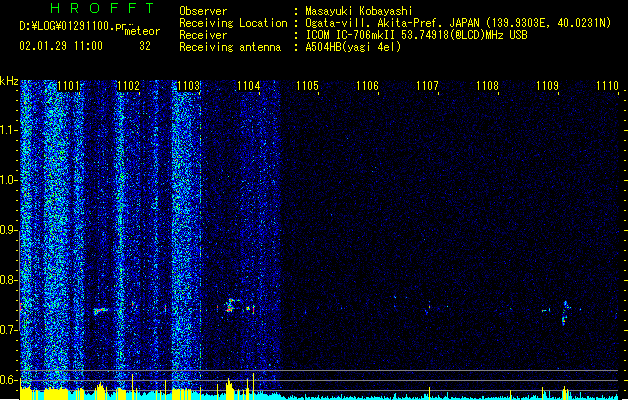The image size is (629, 400).
Task: Click the 1104 time marker
Action: click(248, 86)
